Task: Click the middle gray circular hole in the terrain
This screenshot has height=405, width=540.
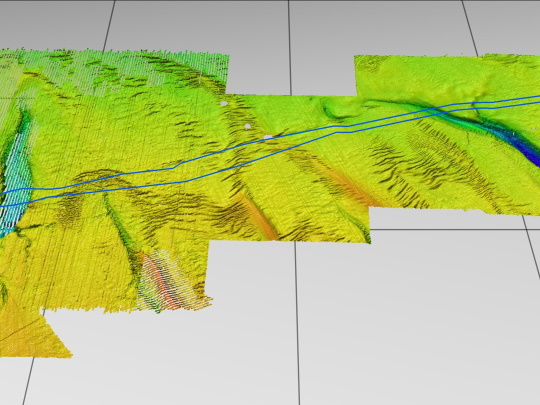Action: click(x=247, y=126)
